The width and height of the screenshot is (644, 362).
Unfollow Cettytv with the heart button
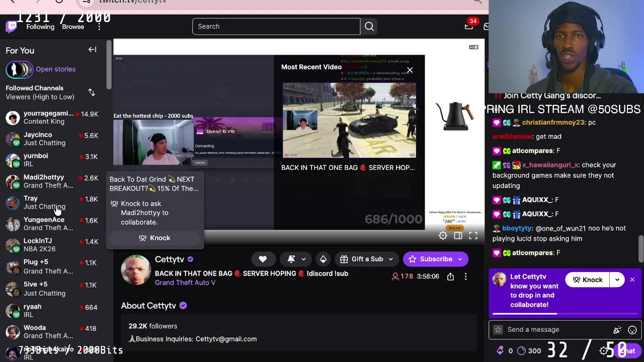(263, 259)
